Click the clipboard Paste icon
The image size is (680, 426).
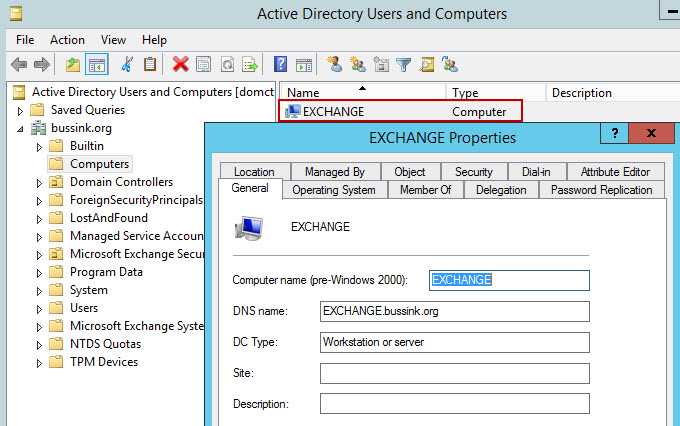(150, 65)
